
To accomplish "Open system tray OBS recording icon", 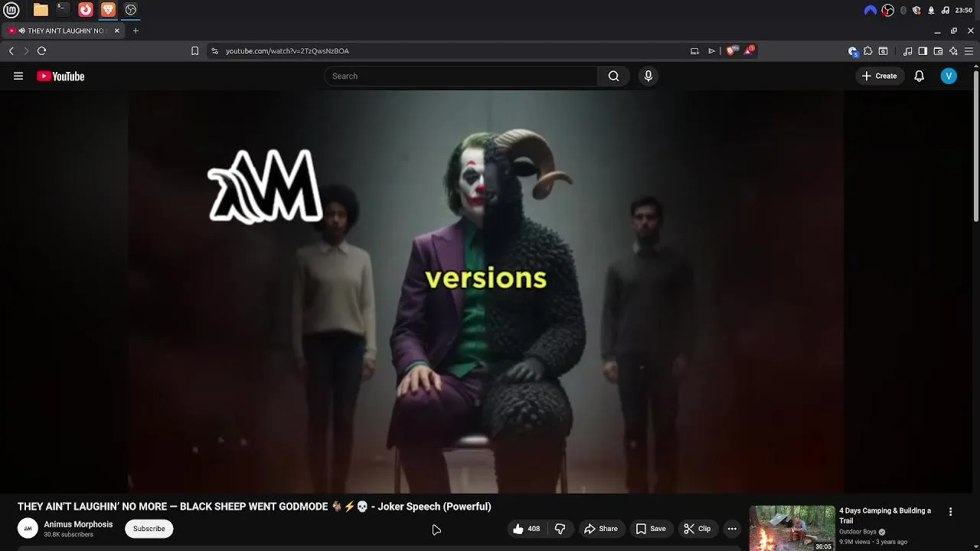I will pyautogui.click(x=887, y=10).
